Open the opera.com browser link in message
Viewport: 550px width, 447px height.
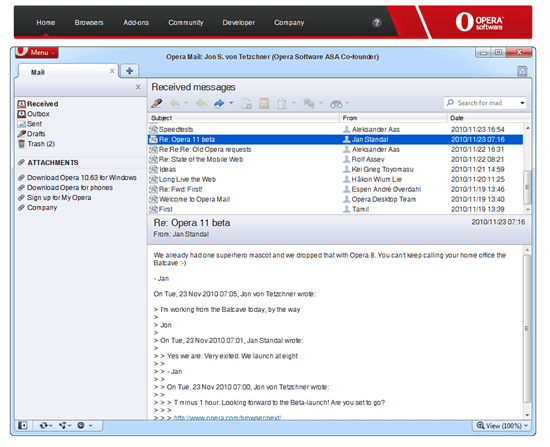pos(227,418)
